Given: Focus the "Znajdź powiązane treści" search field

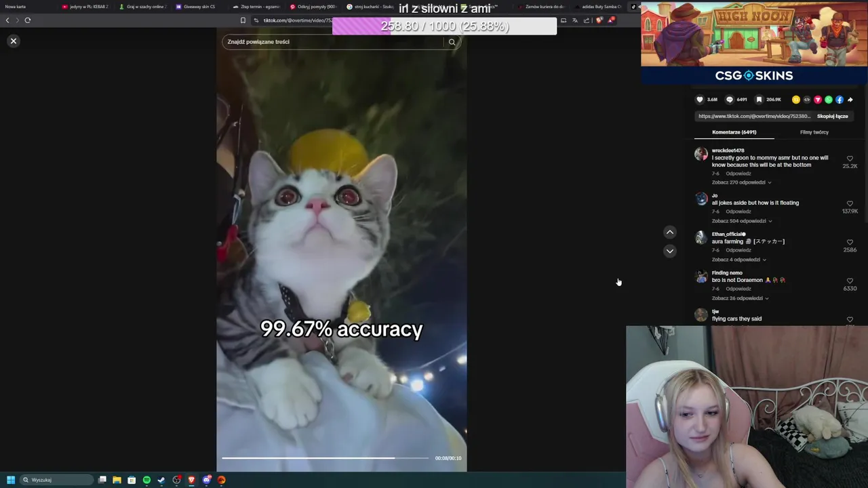Looking at the screenshot, I should (333, 42).
